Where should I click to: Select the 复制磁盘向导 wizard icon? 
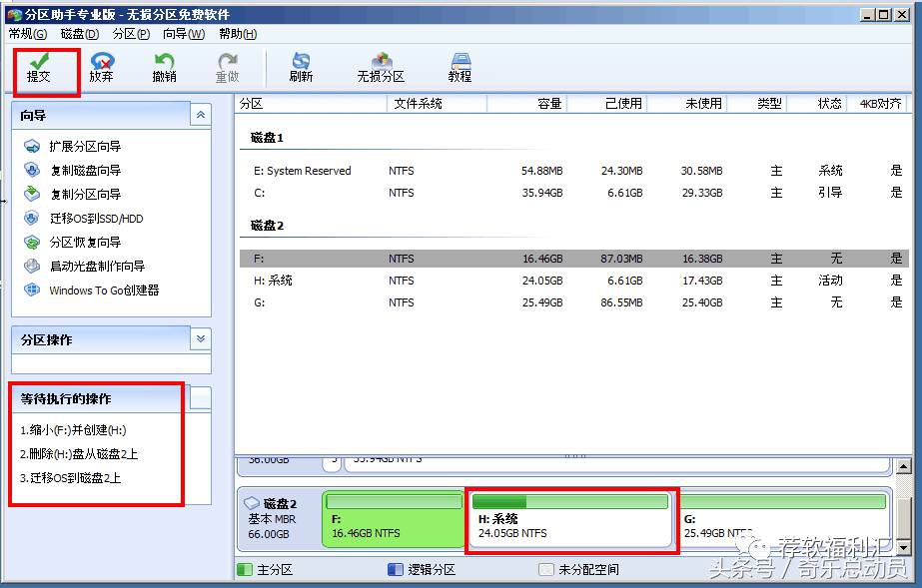(85, 170)
